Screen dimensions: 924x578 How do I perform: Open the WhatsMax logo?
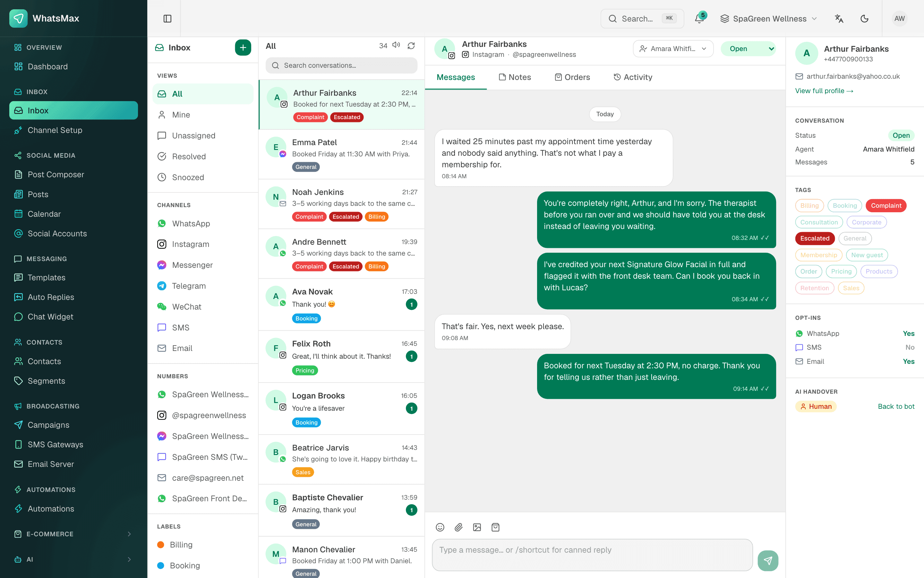[x=18, y=18]
